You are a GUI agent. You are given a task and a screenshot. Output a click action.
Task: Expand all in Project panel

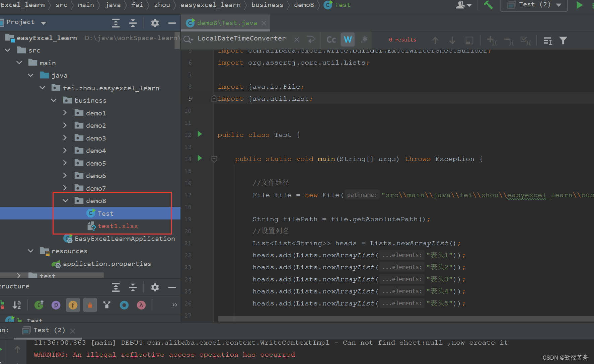(x=116, y=23)
